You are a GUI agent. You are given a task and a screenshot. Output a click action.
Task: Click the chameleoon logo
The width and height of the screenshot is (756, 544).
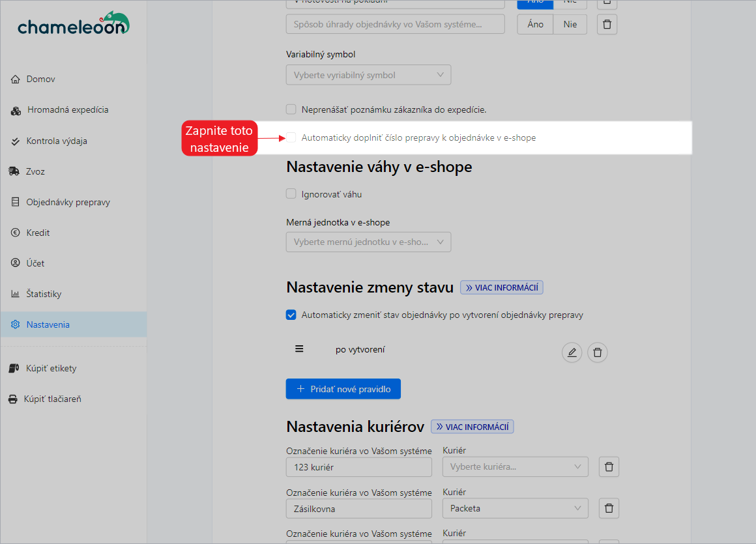pos(73,23)
